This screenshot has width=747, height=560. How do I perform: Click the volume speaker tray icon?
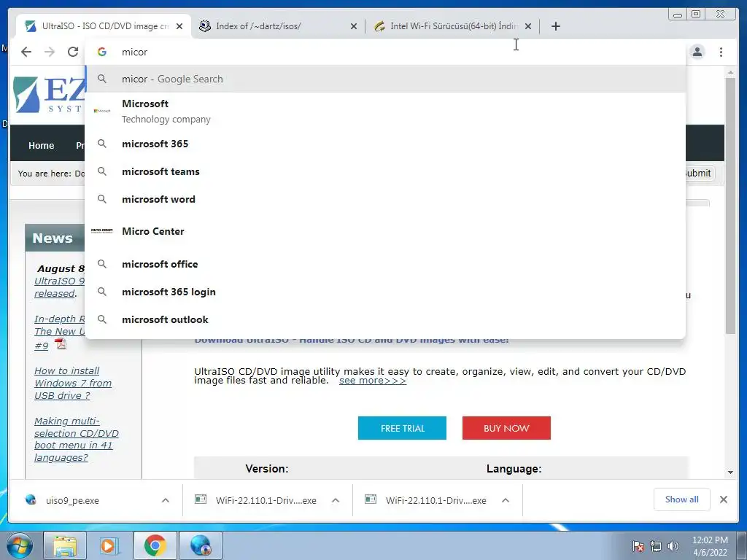[x=673, y=546]
